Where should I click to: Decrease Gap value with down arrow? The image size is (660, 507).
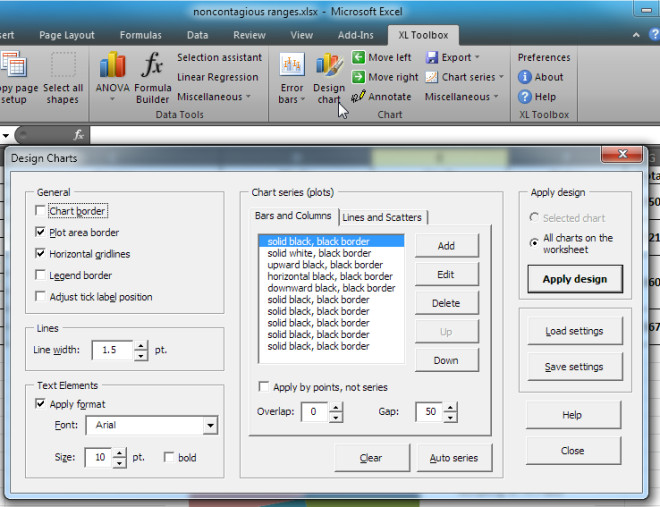coord(450,417)
